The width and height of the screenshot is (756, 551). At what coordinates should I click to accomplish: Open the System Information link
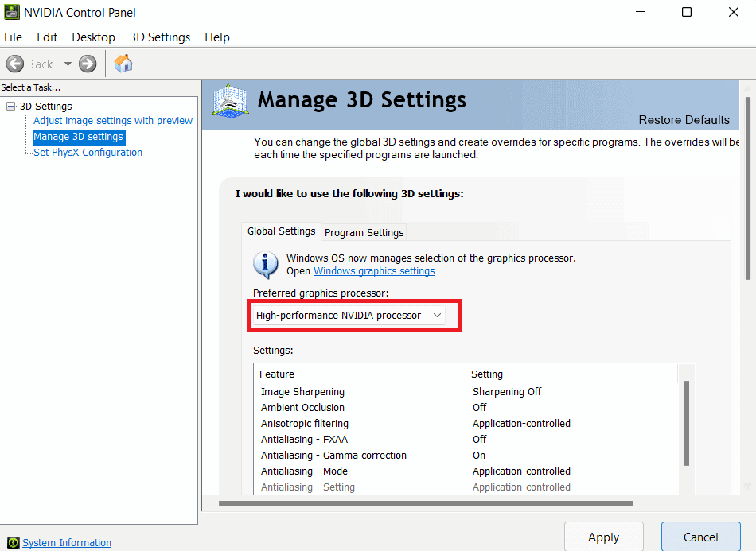coord(67,542)
